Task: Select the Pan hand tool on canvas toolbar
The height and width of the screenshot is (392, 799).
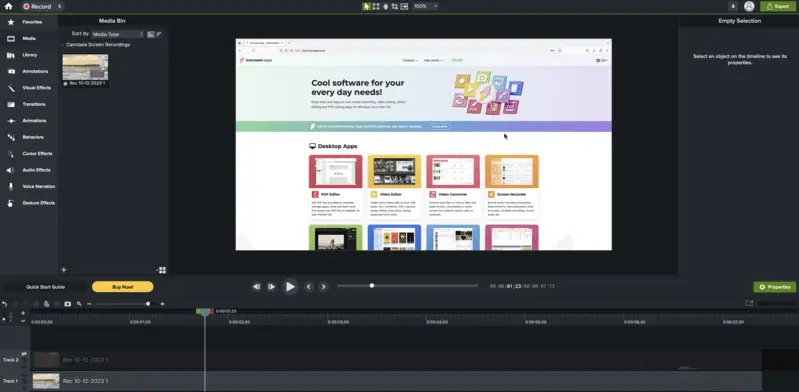Action: click(x=385, y=6)
